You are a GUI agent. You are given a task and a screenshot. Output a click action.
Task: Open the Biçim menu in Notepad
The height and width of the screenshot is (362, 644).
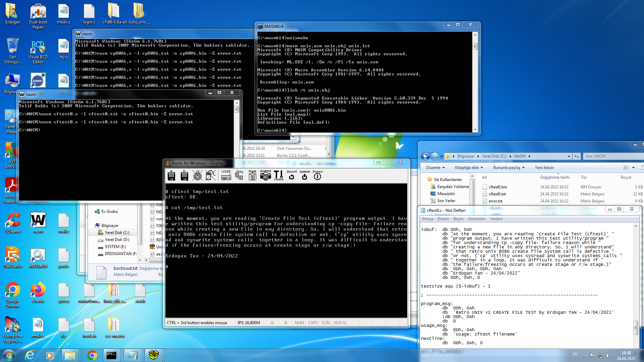[458, 219]
